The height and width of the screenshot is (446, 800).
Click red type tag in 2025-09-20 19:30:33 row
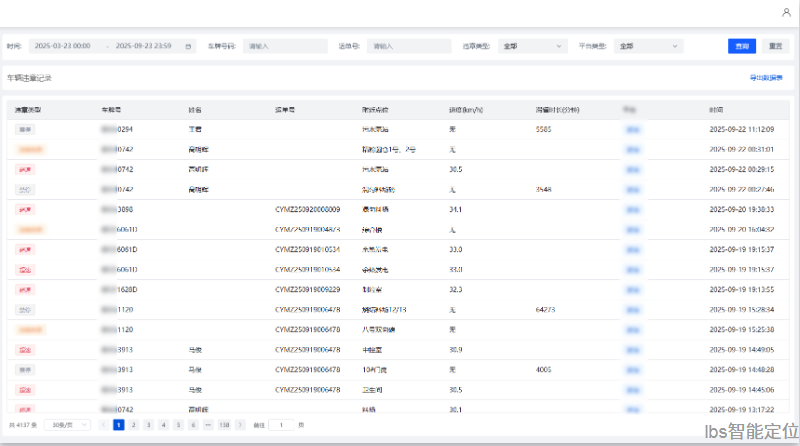pyautogui.click(x=25, y=210)
